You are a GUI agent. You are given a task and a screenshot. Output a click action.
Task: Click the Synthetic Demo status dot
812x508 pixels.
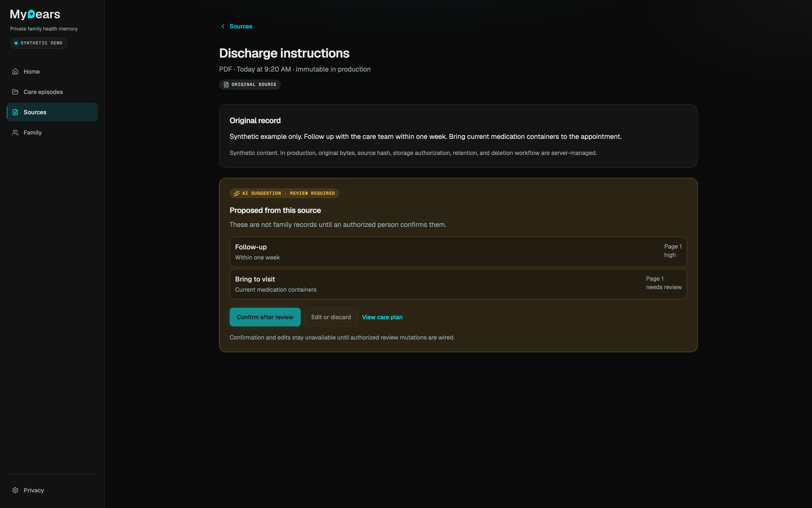(16, 43)
